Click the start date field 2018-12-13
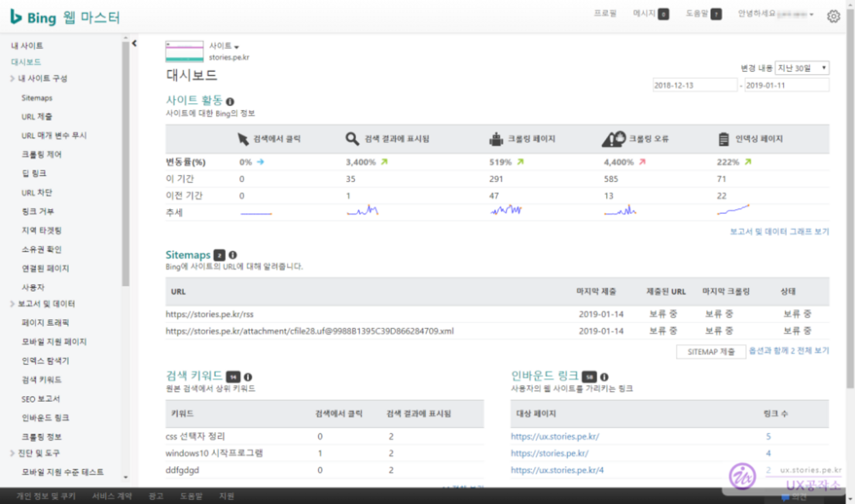This screenshot has height=504, width=855. coord(694,85)
